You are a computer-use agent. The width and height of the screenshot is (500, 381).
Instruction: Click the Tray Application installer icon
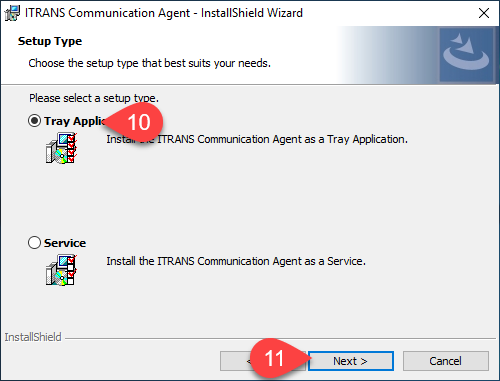62,148
